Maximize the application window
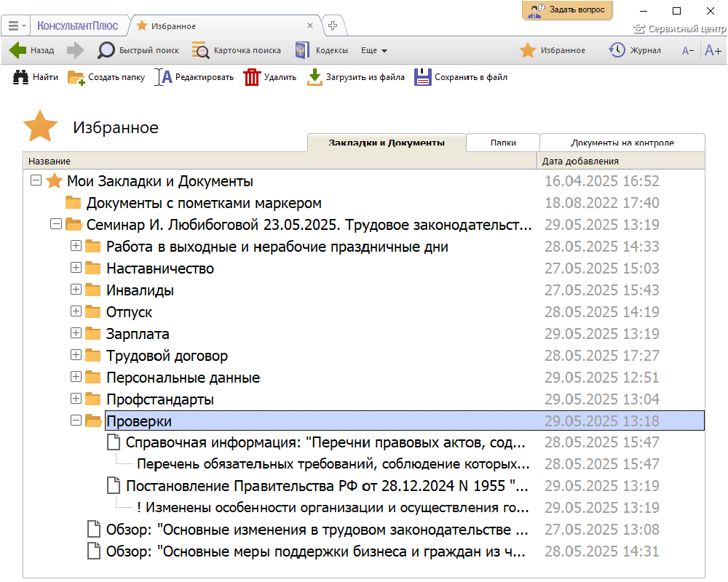 [676, 11]
